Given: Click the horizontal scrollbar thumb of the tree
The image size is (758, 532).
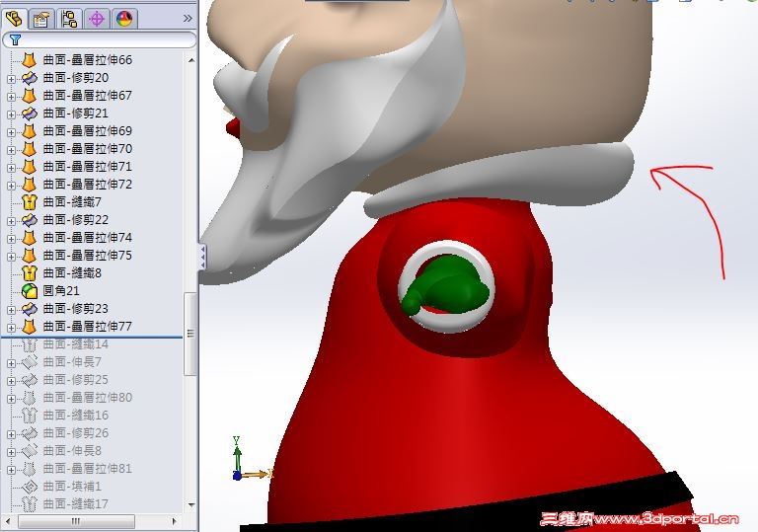Looking at the screenshot, I should click(76, 521).
